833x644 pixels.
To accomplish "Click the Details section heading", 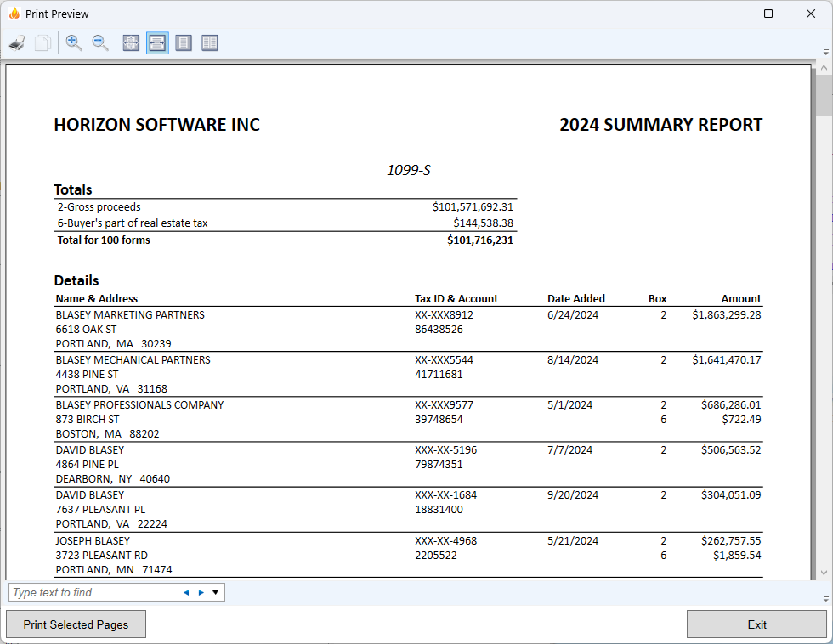I will (76, 280).
